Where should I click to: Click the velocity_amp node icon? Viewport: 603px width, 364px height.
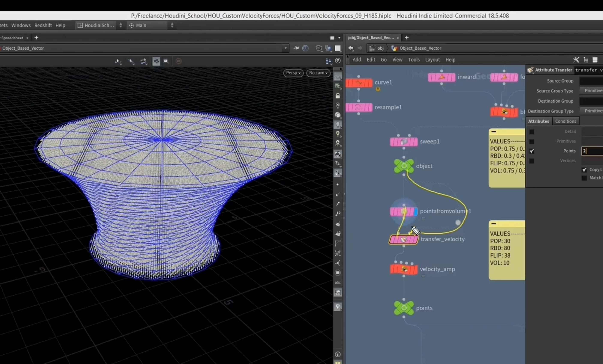coord(404,269)
